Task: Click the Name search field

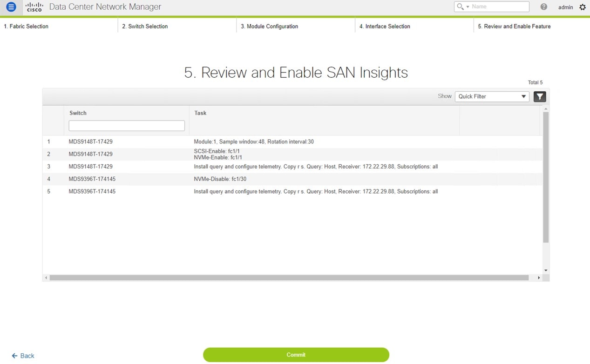Action: (500, 7)
